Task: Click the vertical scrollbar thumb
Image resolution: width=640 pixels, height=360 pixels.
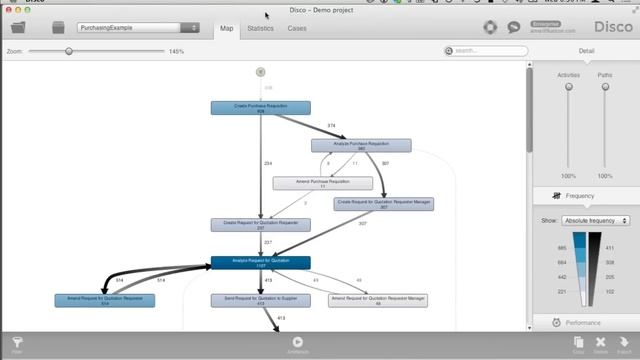Action: [x=529, y=110]
